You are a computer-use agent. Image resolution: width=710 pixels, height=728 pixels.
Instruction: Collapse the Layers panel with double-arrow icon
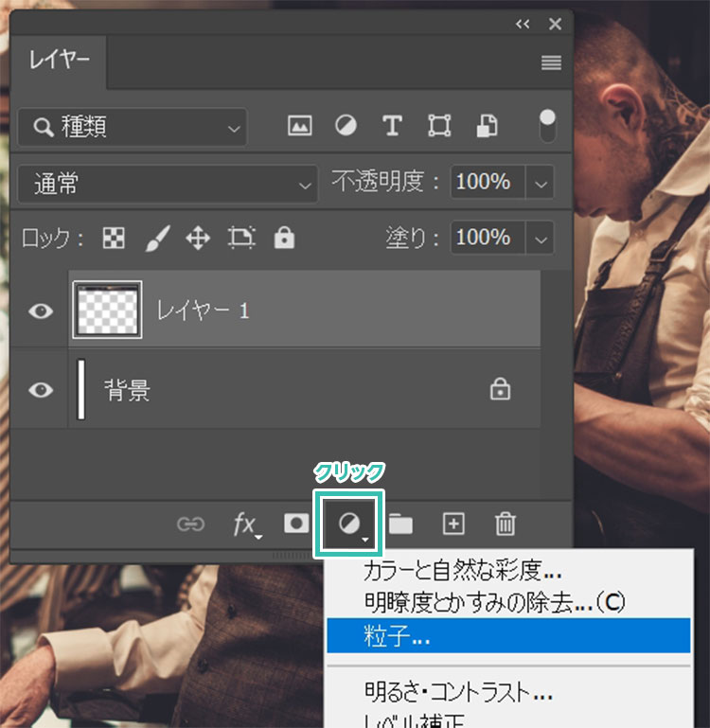tap(523, 24)
